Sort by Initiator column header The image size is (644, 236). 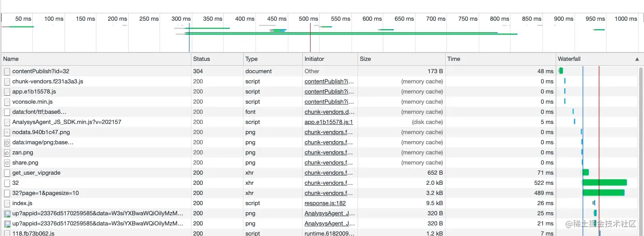pyautogui.click(x=330, y=59)
